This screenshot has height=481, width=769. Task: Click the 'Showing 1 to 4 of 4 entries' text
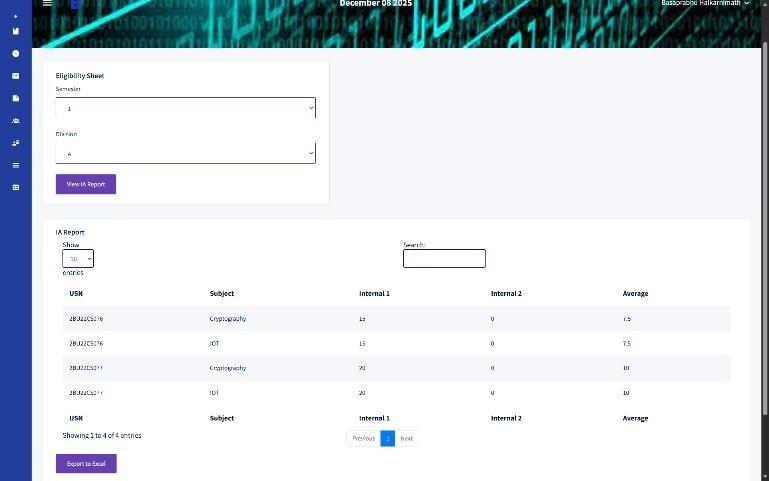pos(102,435)
